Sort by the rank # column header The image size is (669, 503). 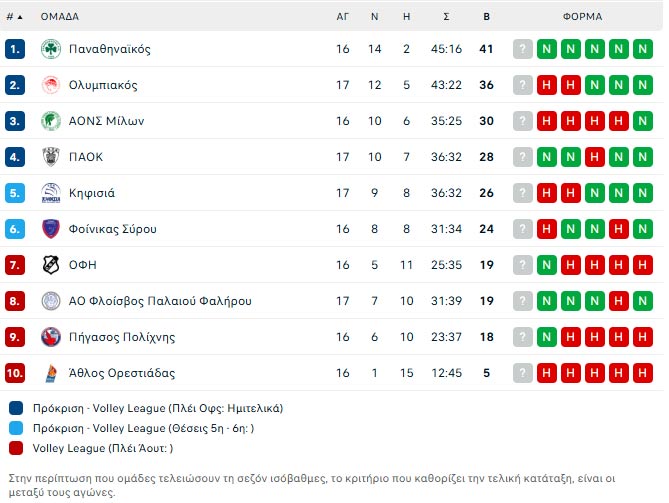[x=11, y=17]
